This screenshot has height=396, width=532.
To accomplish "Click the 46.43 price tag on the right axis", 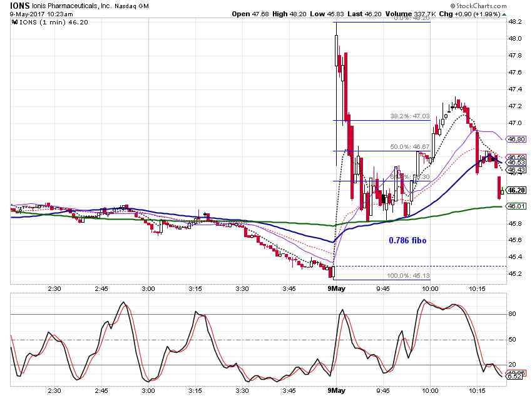I will tap(516, 170).
